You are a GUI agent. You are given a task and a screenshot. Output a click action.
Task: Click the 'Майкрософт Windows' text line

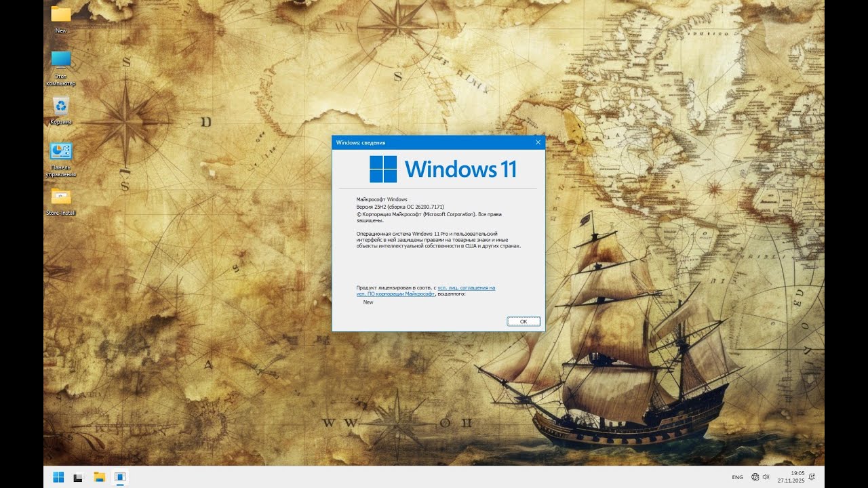point(382,199)
